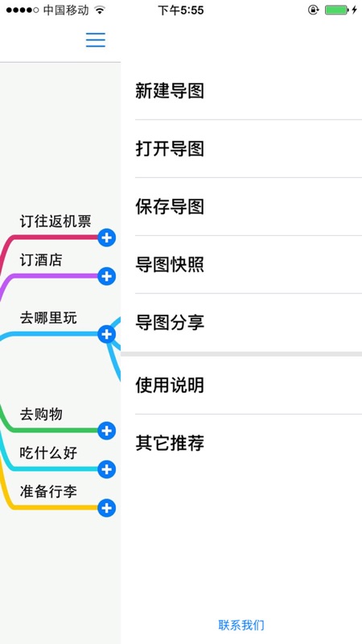Open 打开导图 from the menu
This screenshot has width=362, height=644.
click(241, 149)
